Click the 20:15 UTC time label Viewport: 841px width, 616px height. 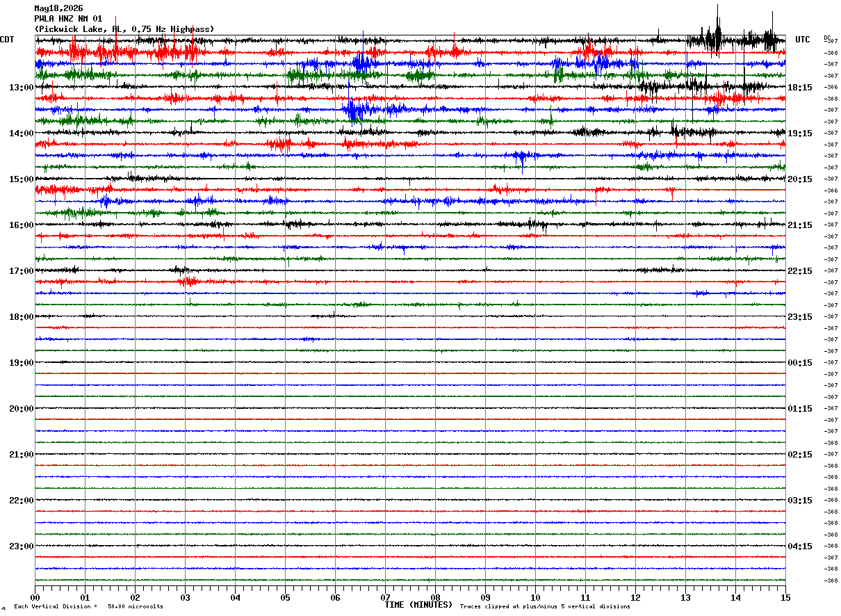(x=799, y=179)
